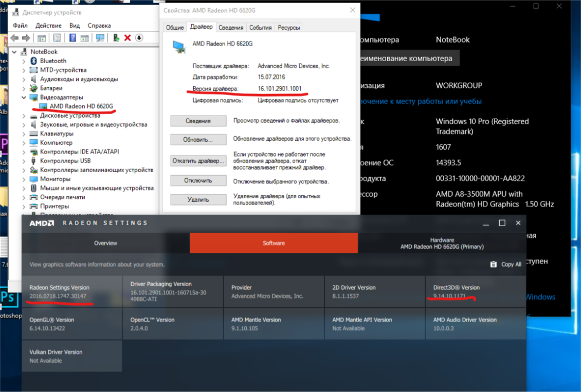Switch to the Общие tab

(x=175, y=27)
